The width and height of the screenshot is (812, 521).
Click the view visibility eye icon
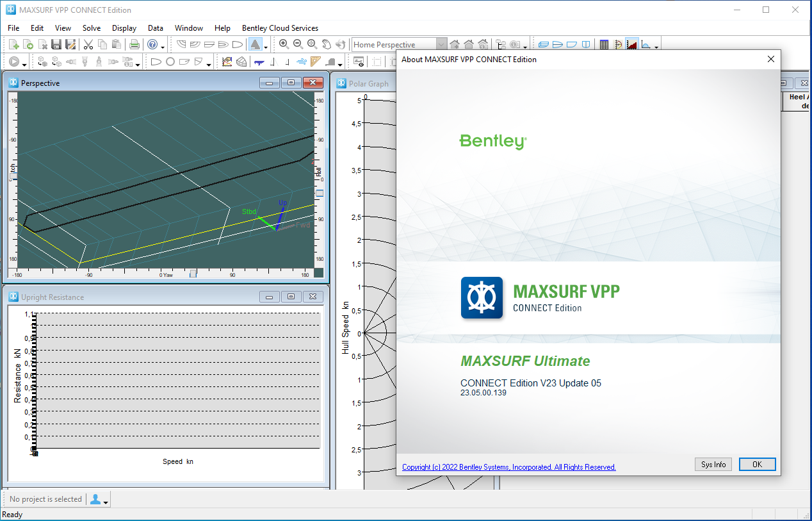click(359, 62)
